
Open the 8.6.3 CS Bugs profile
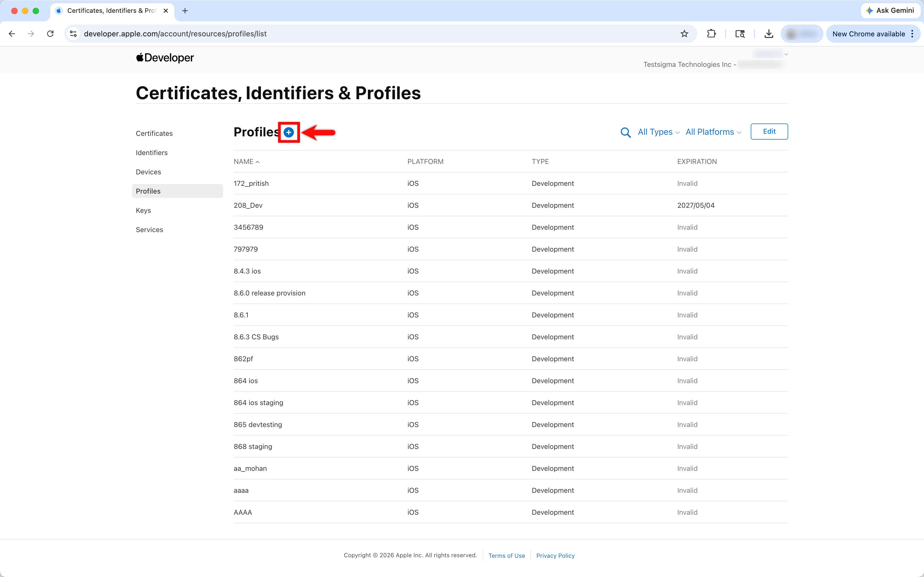point(511,337)
